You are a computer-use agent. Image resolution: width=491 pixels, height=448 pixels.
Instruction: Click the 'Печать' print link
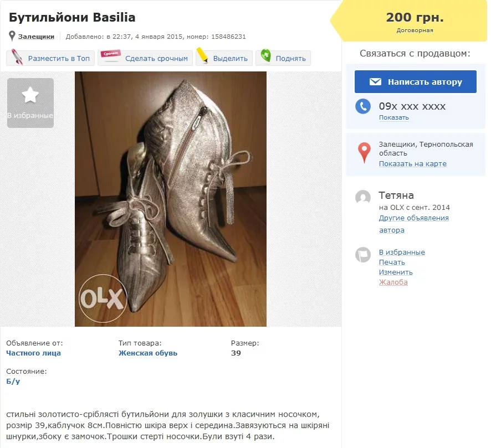point(392,262)
